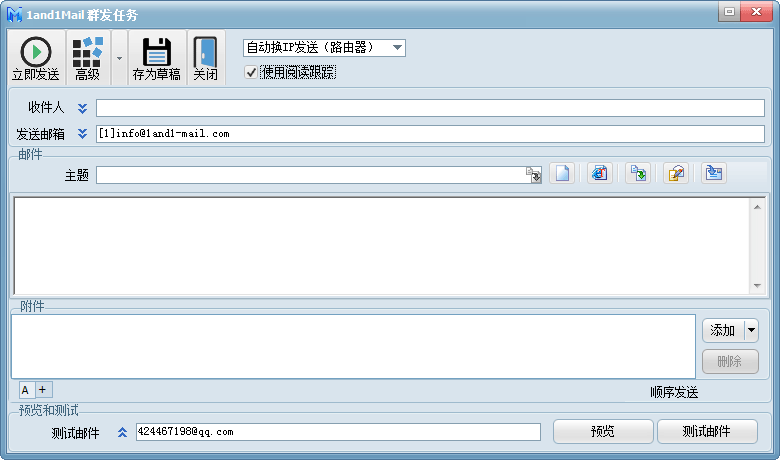
Task: Toggle the 使用阅读跟踪 checkbox
Action: pos(251,73)
